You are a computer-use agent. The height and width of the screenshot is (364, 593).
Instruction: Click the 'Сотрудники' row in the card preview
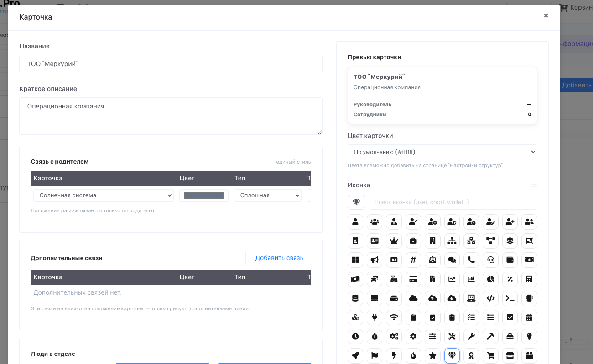[x=442, y=114]
